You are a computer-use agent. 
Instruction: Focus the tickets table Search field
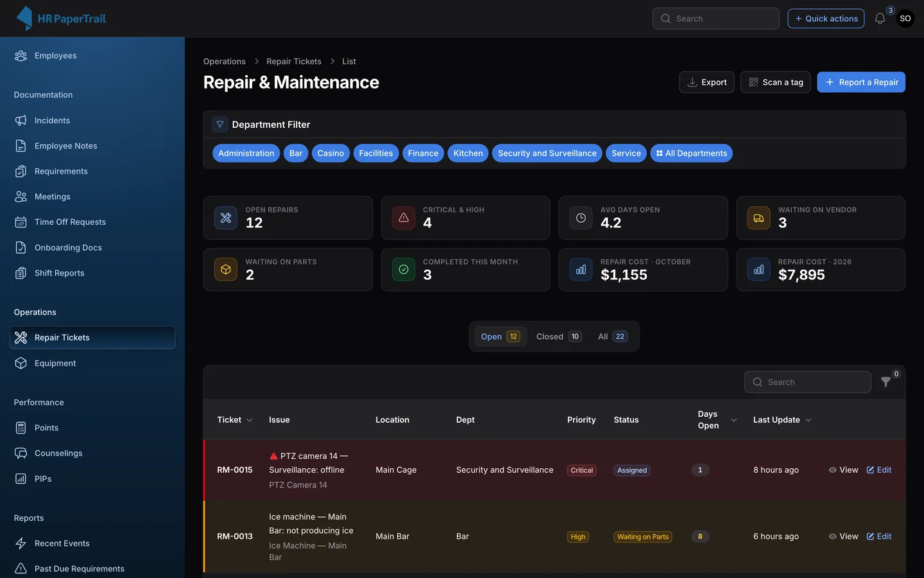point(808,382)
